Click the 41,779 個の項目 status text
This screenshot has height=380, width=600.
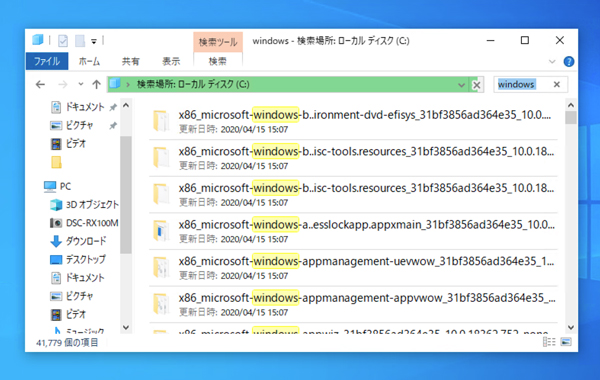point(67,342)
